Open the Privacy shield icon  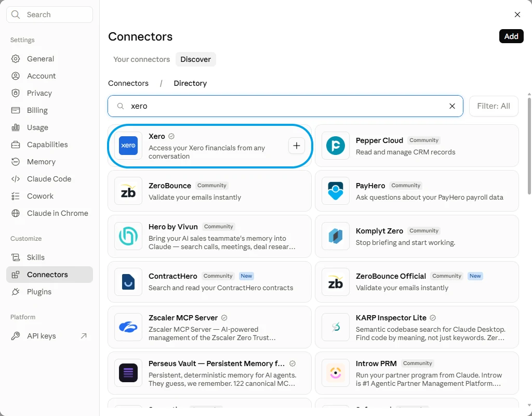pyautogui.click(x=16, y=93)
